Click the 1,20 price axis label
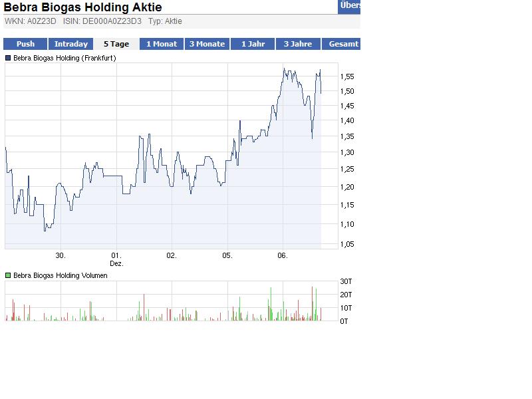Image resolution: width=532 pixels, height=399 pixels. coord(347,188)
